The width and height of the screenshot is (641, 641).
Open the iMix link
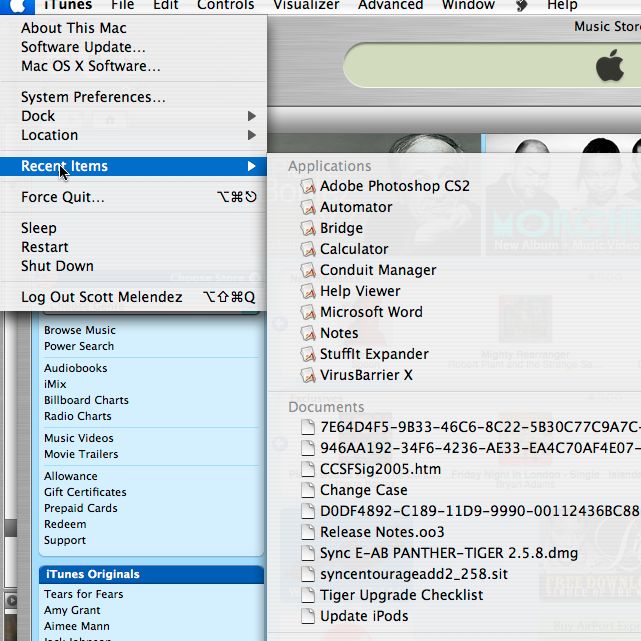pos(55,384)
